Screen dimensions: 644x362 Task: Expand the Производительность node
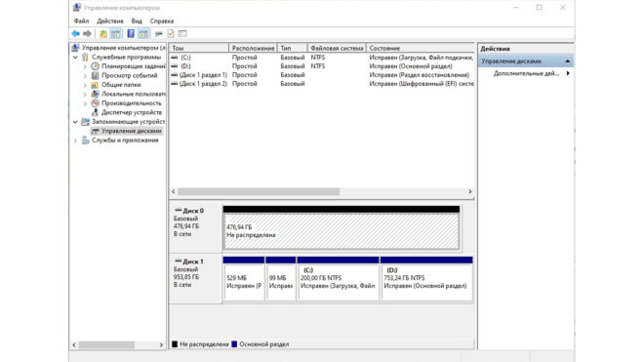pyautogui.click(x=85, y=103)
